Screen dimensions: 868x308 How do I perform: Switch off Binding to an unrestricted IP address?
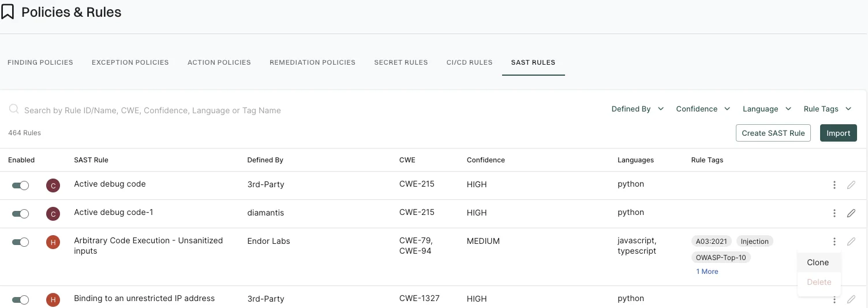21,300
